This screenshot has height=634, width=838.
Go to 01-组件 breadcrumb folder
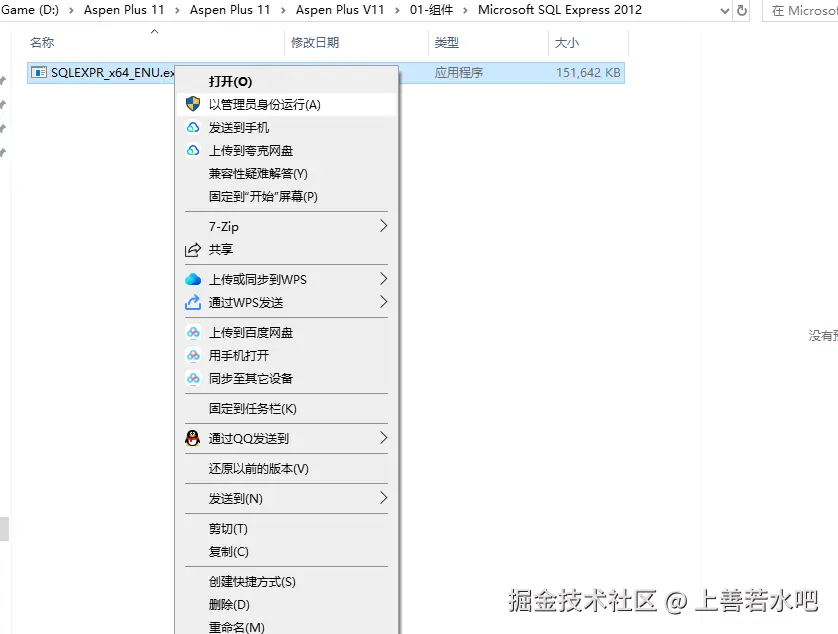coord(431,10)
